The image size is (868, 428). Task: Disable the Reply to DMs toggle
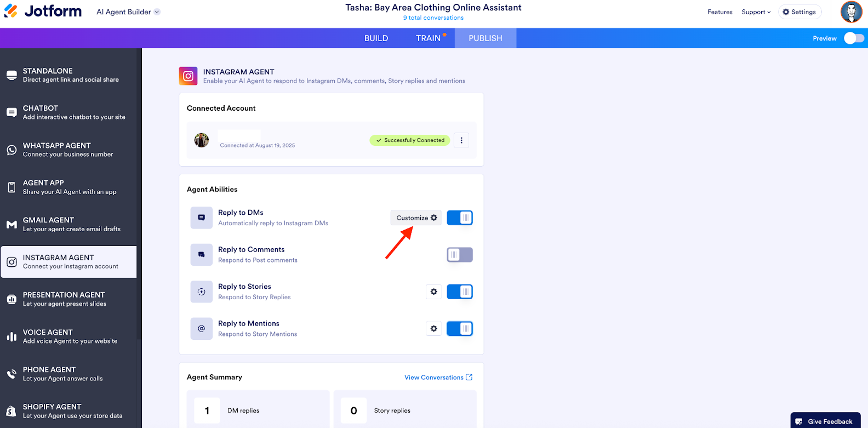point(460,218)
